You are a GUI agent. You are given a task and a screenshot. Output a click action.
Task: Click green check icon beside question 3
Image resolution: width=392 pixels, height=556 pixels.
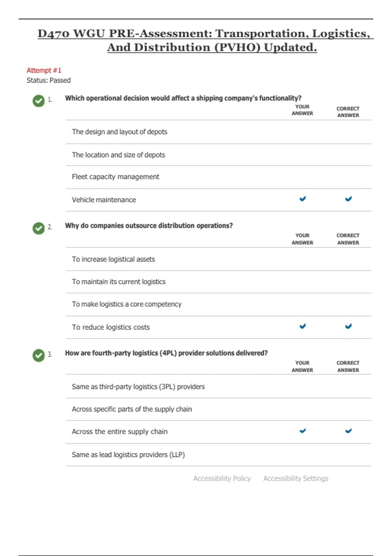pyautogui.click(x=39, y=355)
